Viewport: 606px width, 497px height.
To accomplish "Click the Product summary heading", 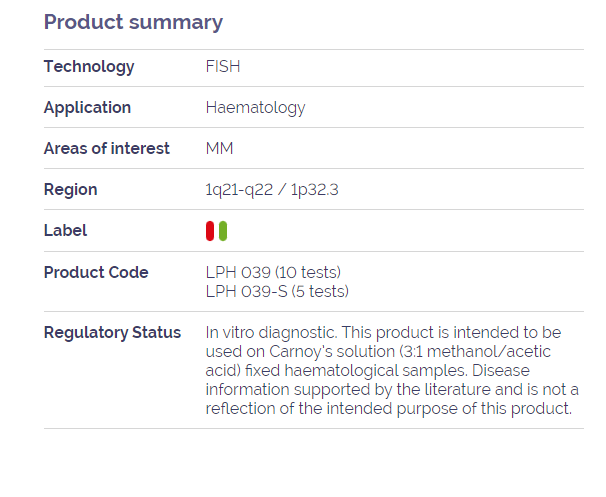I will click(133, 22).
